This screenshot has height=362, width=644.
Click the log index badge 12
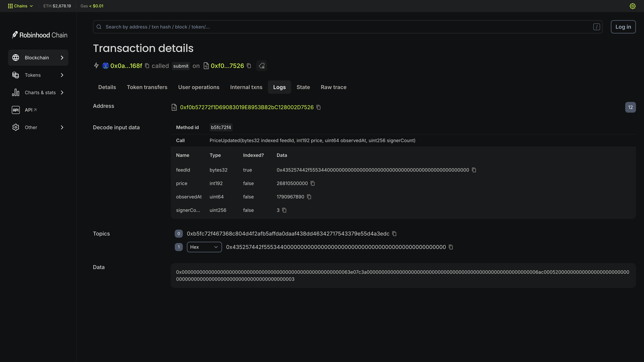tap(630, 107)
